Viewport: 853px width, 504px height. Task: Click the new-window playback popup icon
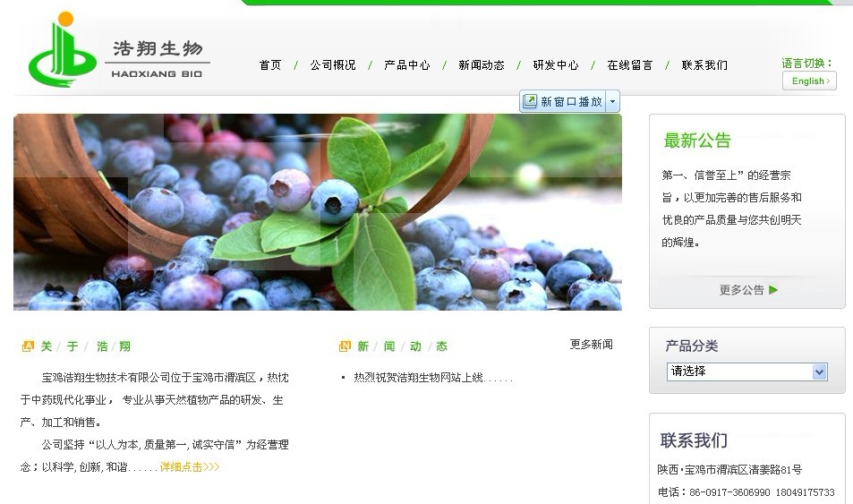tap(529, 101)
